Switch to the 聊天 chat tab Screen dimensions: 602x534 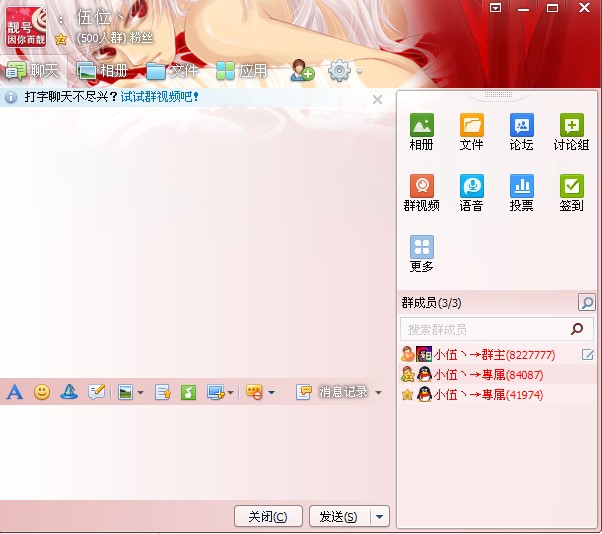pyautogui.click(x=32, y=71)
